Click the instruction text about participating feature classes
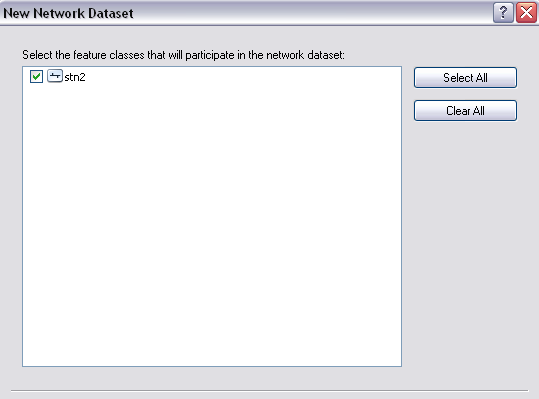Image resolution: width=539 pixels, height=399 pixels. pyautogui.click(x=183, y=55)
